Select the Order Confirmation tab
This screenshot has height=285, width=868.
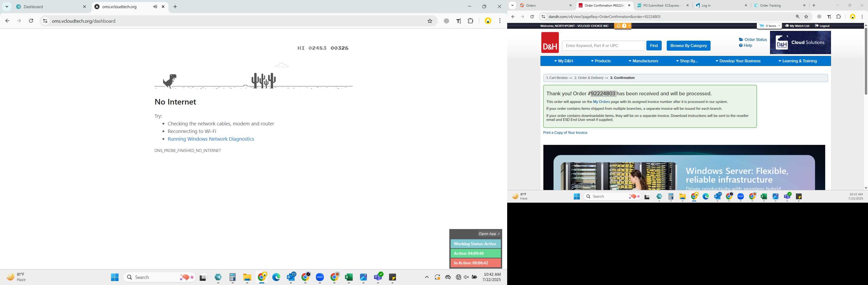point(604,5)
